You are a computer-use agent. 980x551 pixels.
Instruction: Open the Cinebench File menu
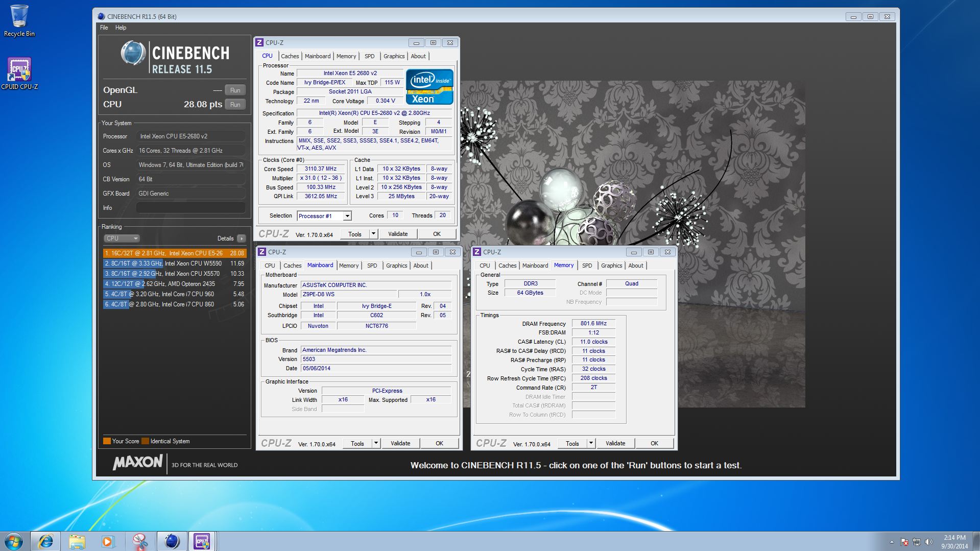[x=104, y=28]
